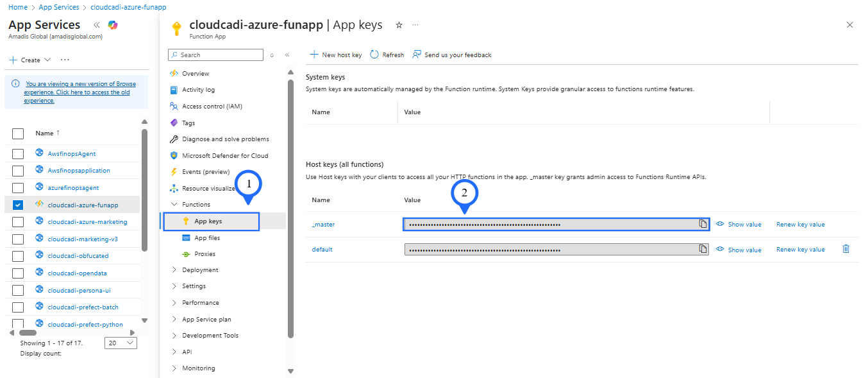868x378 pixels.
Task: Show value of _master key
Action: (x=739, y=225)
